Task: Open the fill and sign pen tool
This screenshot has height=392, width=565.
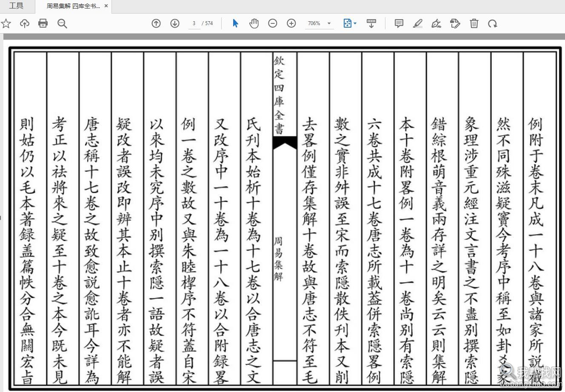Action: 436,23
